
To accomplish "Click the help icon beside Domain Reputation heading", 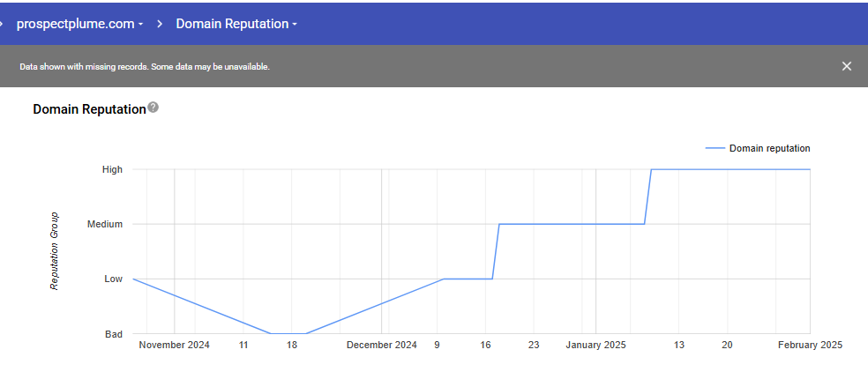I will click(153, 108).
